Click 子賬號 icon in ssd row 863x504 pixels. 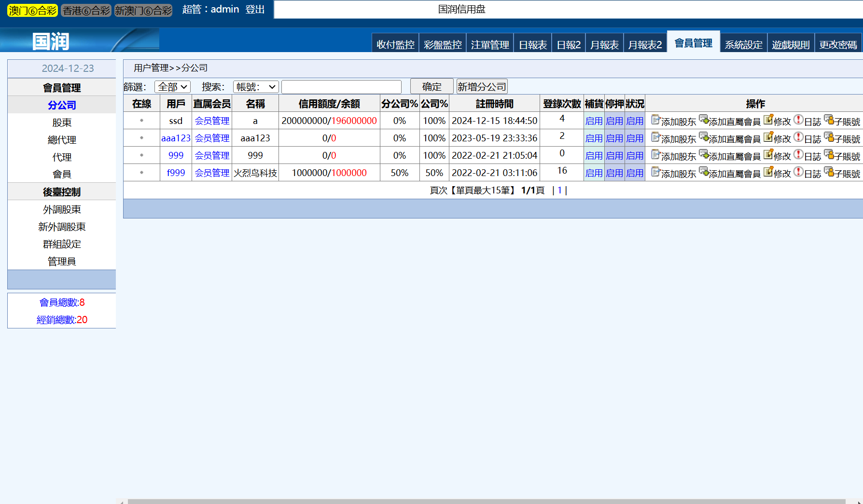(x=829, y=120)
